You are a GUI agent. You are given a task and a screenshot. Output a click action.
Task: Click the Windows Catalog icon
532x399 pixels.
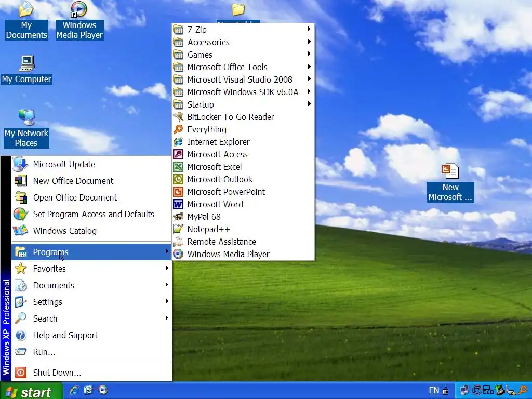[x=21, y=231]
